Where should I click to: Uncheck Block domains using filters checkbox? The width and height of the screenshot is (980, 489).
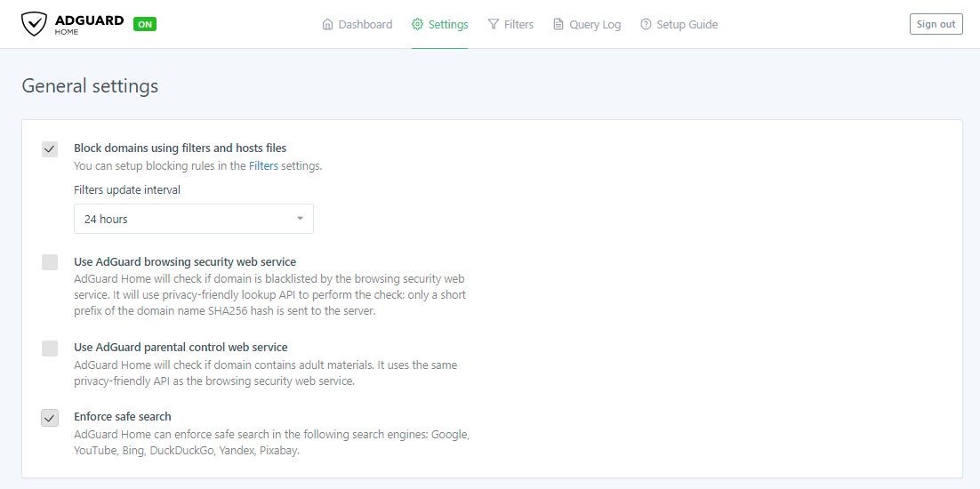tap(50, 149)
